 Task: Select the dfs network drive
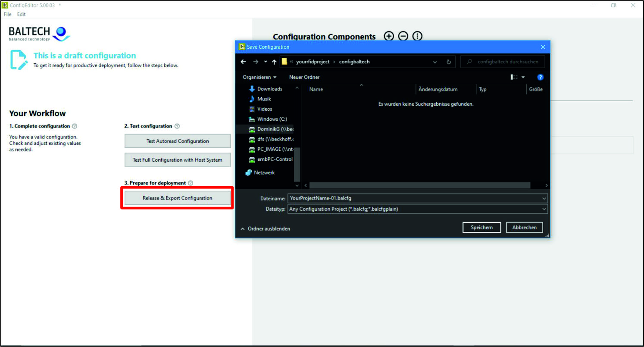(x=271, y=139)
